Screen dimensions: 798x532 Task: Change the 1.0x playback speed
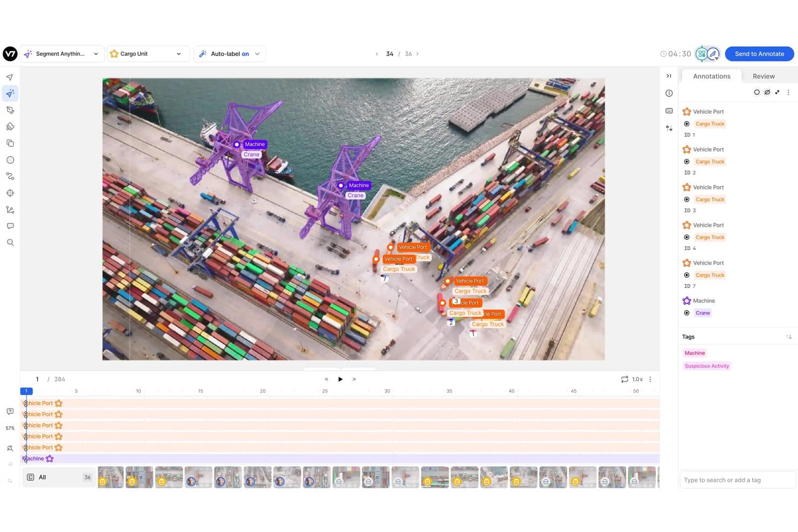click(637, 379)
